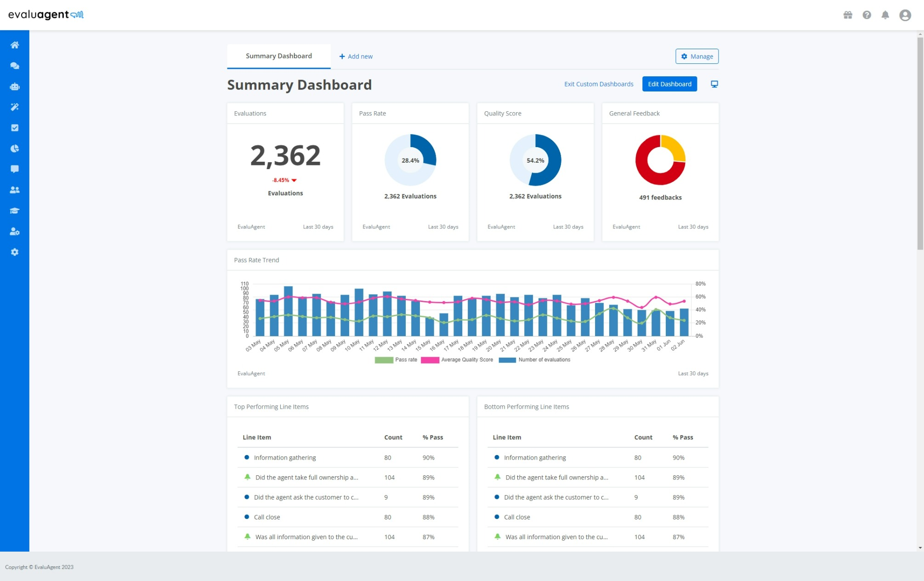Toggle the Average Quality Score legend item

click(x=467, y=359)
